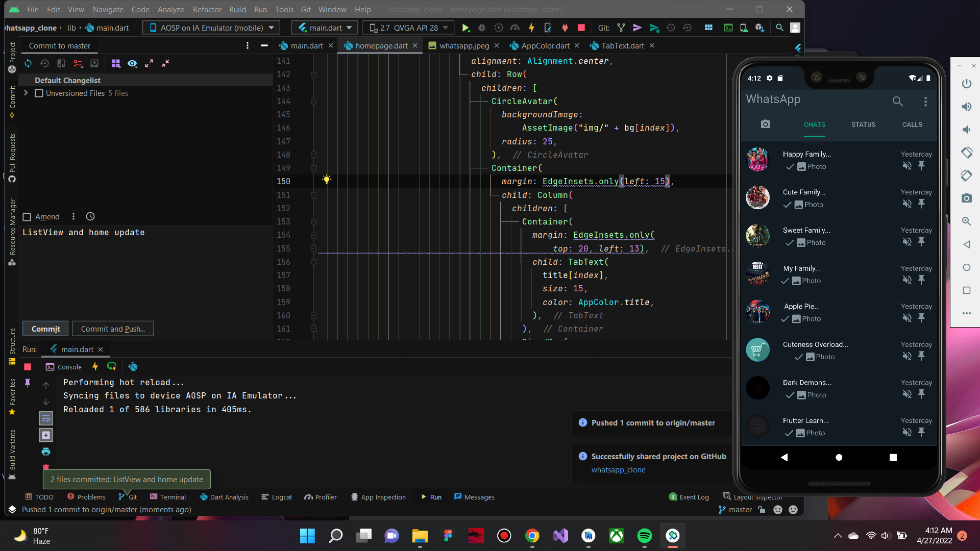Viewport: 980px width, 551px height.
Task: Start the Debug session
Action: pos(482,28)
